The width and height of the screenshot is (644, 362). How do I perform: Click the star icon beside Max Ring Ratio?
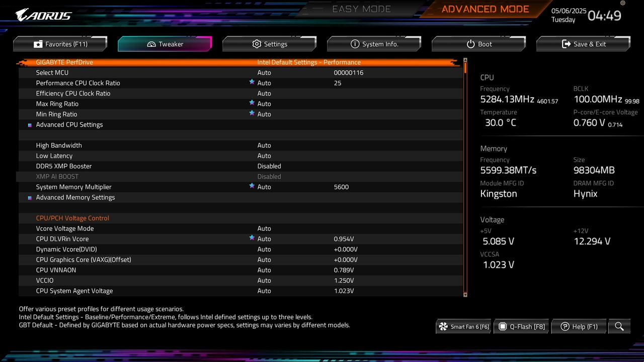252,103
